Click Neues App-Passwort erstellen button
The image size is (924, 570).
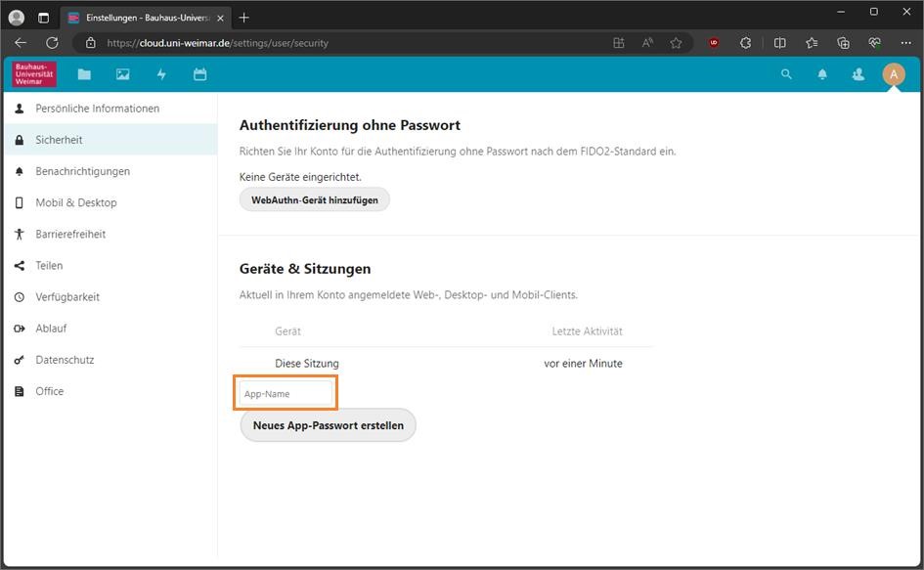coord(328,425)
